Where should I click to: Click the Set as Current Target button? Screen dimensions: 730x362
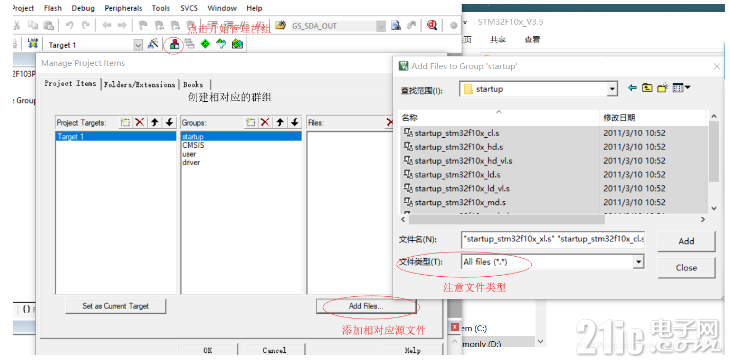pyautogui.click(x=115, y=306)
